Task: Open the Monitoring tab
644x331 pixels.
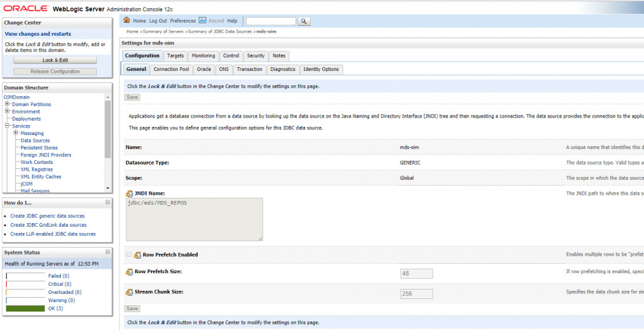Action: click(x=203, y=56)
